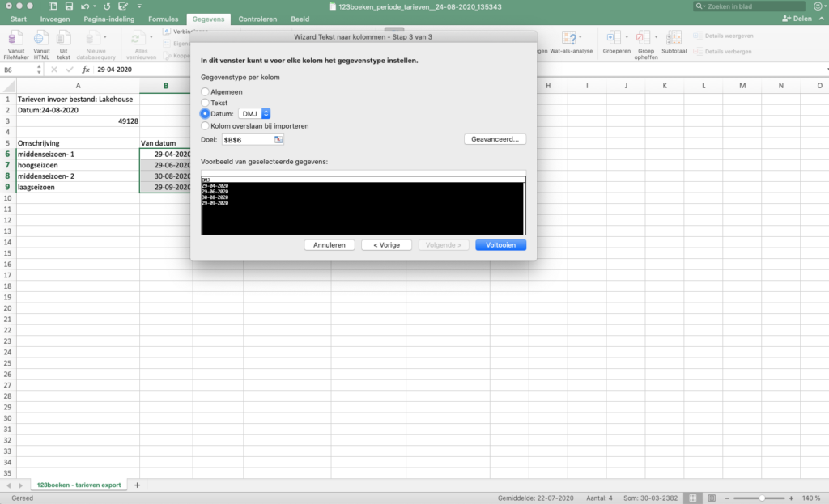The image size is (829, 504).
Task: Open the Invoegen ribbon tab
Action: pyautogui.click(x=55, y=19)
